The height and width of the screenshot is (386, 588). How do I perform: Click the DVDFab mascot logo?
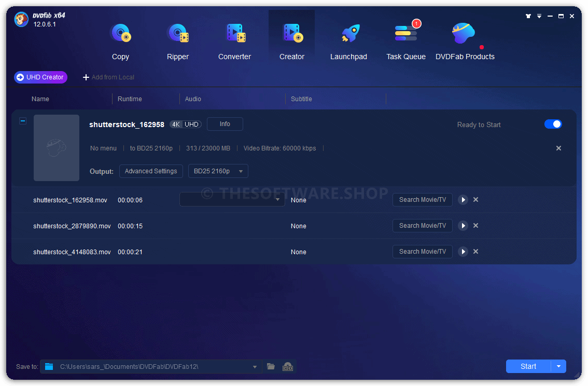click(21, 20)
